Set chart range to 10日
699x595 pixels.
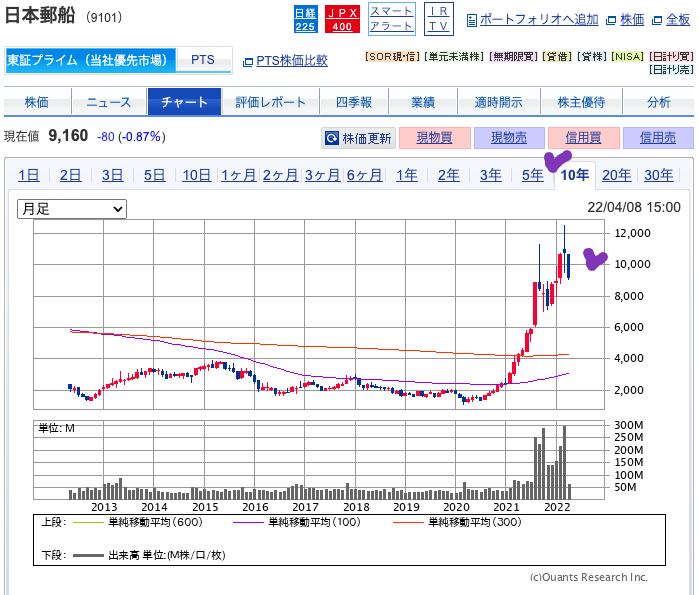197,175
